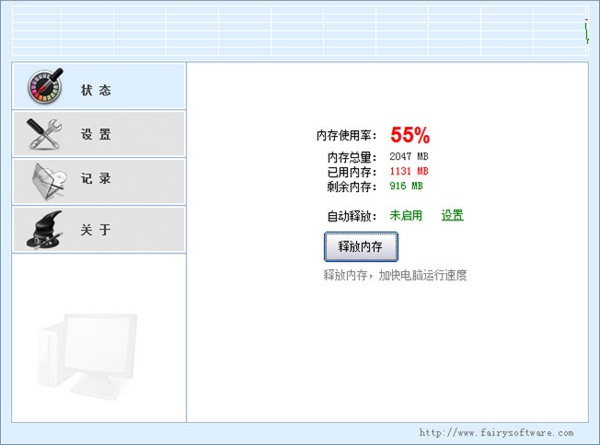Click the disc folder icon for 记录
This screenshot has width=600, height=445.
(48, 181)
